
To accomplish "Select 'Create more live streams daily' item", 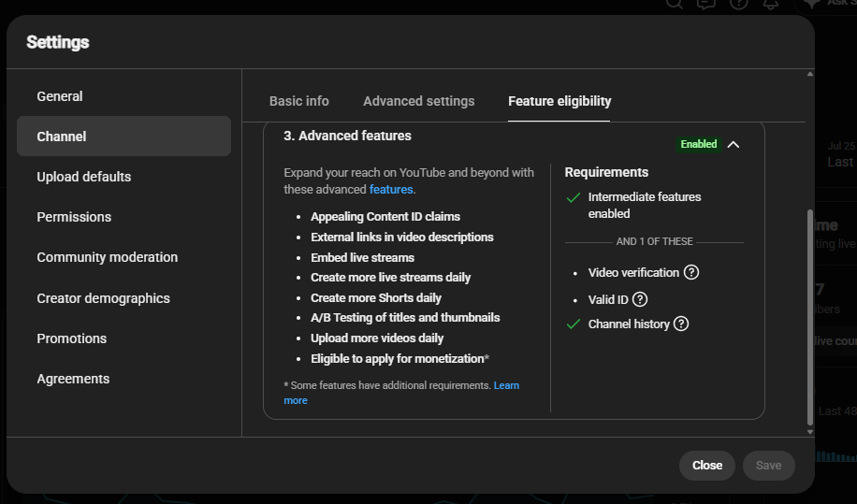I will point(390,278).
